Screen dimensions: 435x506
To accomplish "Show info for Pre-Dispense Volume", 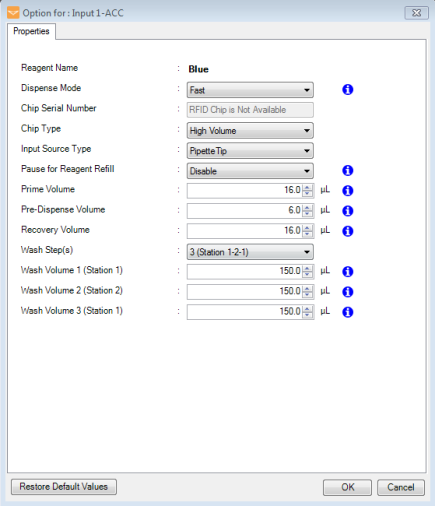I will [348, 211].
